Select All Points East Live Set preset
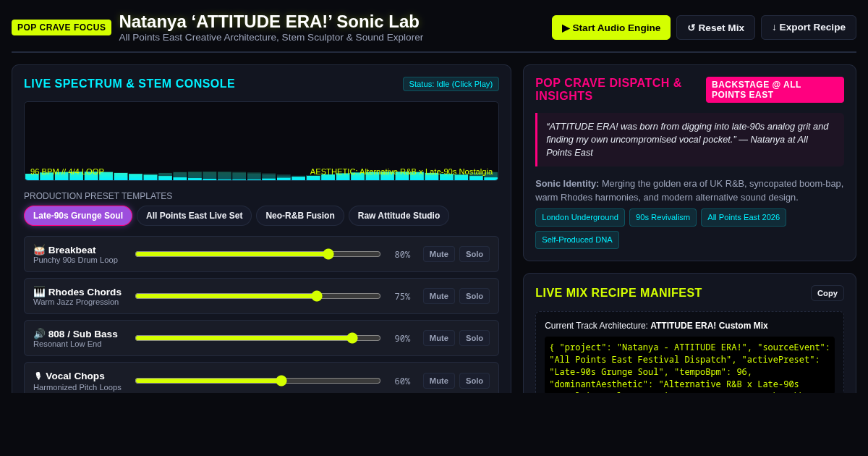Image resolution: width=868 pixels, height=456 pixels. [195, 216]
